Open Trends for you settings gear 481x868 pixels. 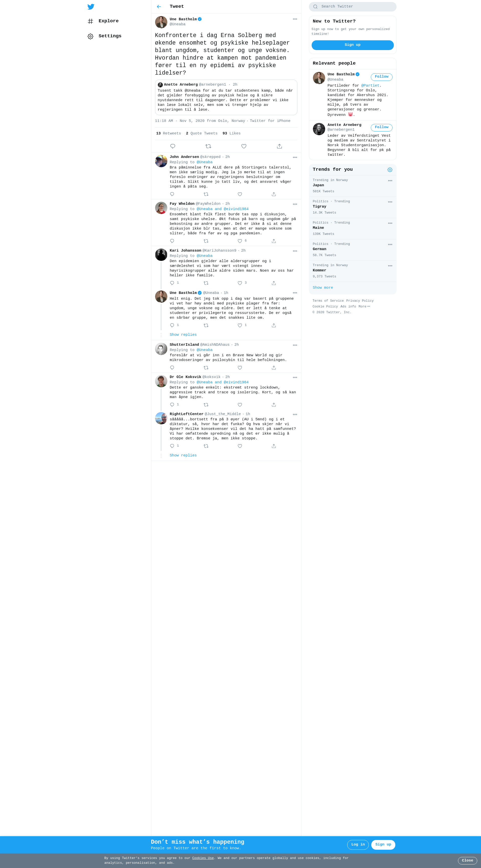(x=390, y=169)
